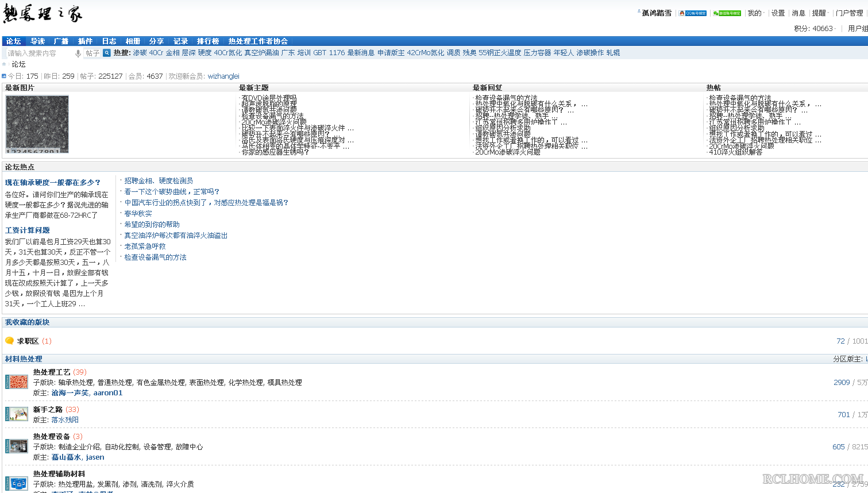The width and height of the screenshot is (868, 493).
Task: Click the 热处理设备 board icon
Action: [x=17, y=446]
